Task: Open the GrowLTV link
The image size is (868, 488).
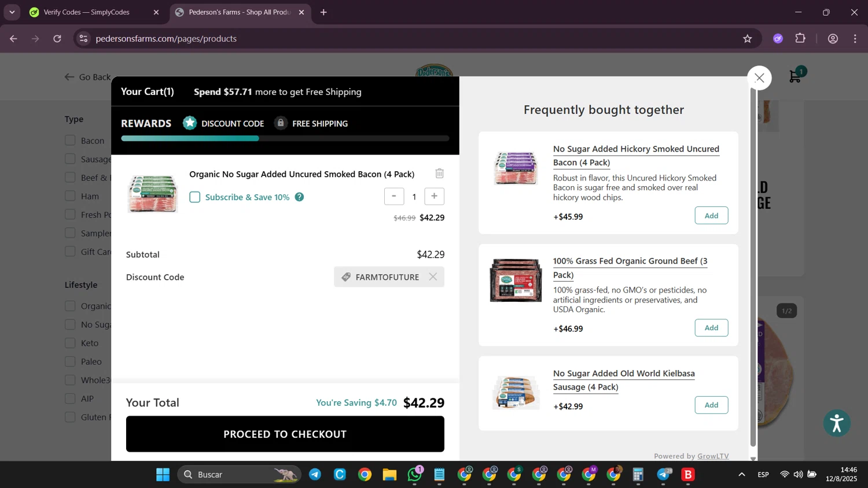Action: click(713, 456)
